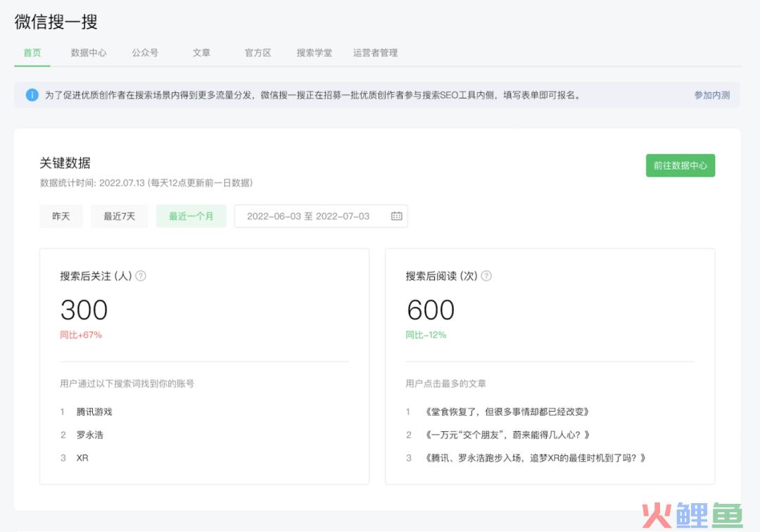Open the 搜索学堂 tab
The width and height of the screenshot is (760, 532).
(x=314, y=52)
